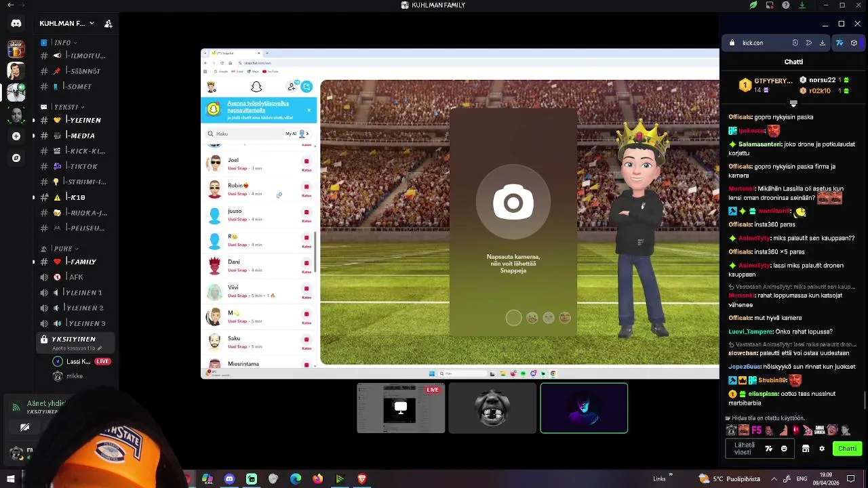The width and height of the screenshot is (868, 488).
Task: Open the ILMOITU... announcements channel
Action: click(76, 56)
